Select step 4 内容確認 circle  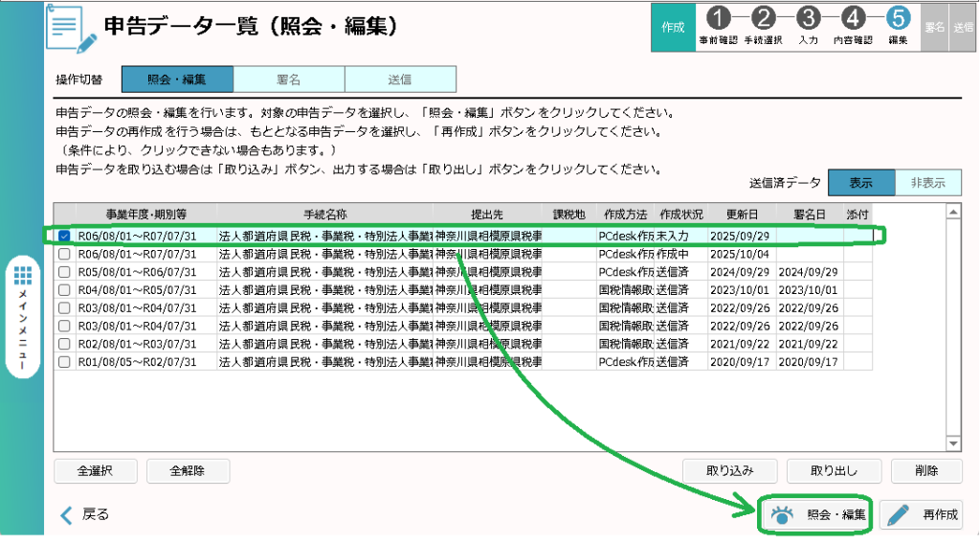[854, 18]
